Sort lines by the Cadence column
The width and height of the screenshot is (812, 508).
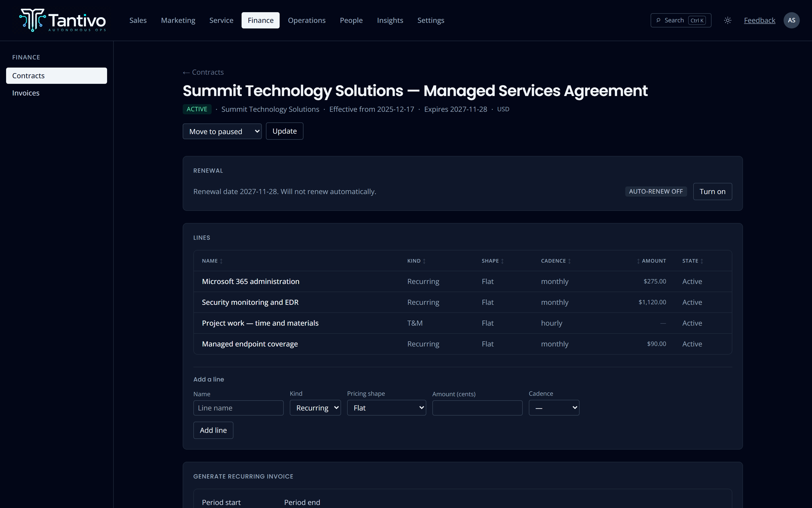pos(556,261)
